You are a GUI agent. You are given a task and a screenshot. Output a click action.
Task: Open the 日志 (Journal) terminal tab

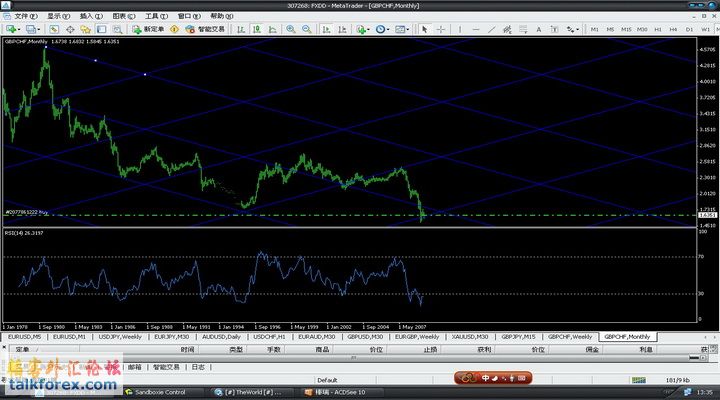click(x=198, y=367)
